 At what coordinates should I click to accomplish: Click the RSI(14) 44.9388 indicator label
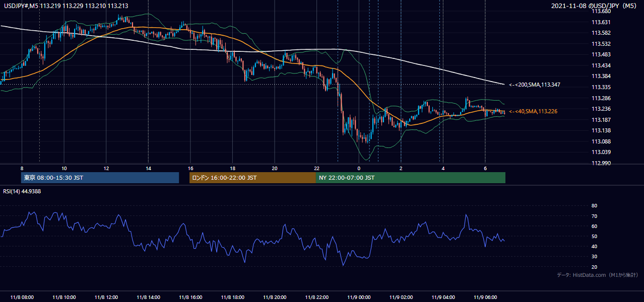tap(22, 191)
